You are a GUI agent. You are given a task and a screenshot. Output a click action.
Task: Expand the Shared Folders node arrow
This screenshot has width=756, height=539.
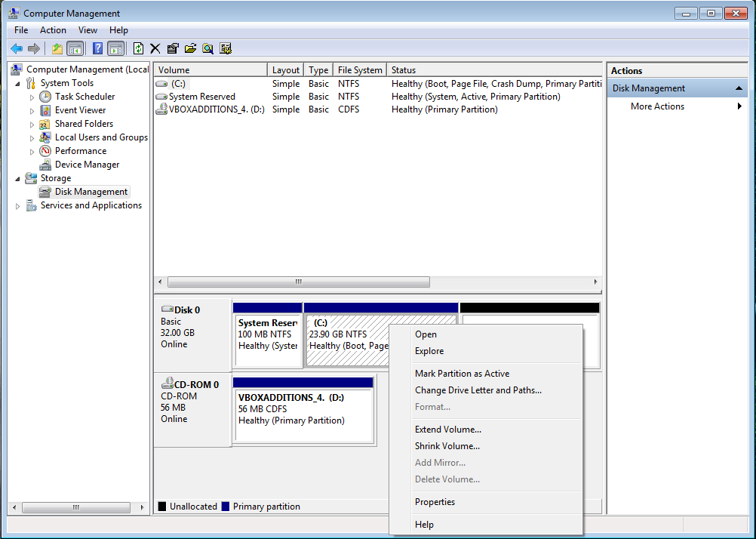tap(32, 125)
